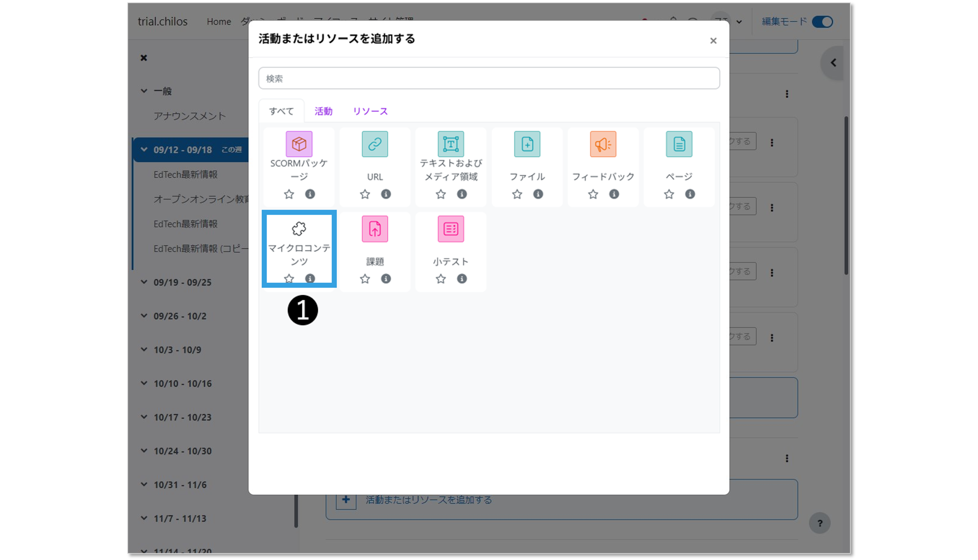Image resolution: width=978 pixels, height=560 pixels.
Task: Select the 小テスト quiz icon
Action: (x=451, y=229)
